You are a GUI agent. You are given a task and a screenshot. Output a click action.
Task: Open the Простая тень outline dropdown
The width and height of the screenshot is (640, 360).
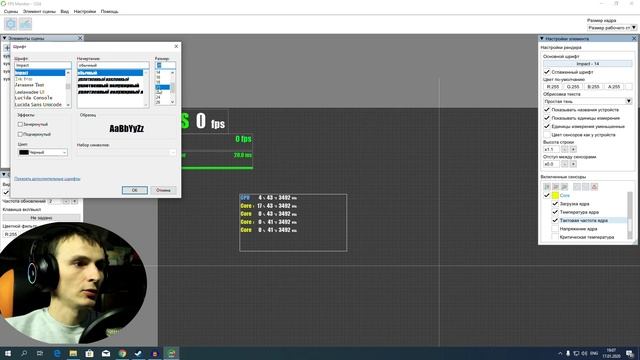click(x=588, y=101)
